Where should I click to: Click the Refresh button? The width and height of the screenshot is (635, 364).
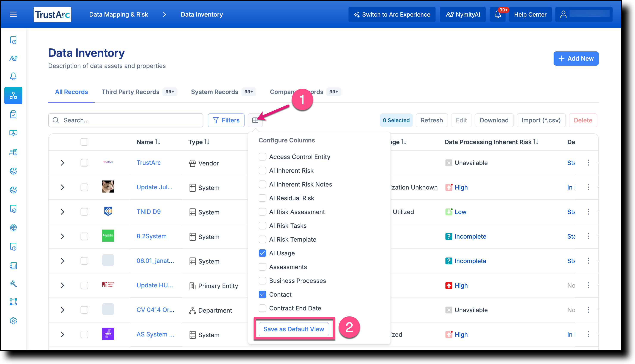[431, 120]
